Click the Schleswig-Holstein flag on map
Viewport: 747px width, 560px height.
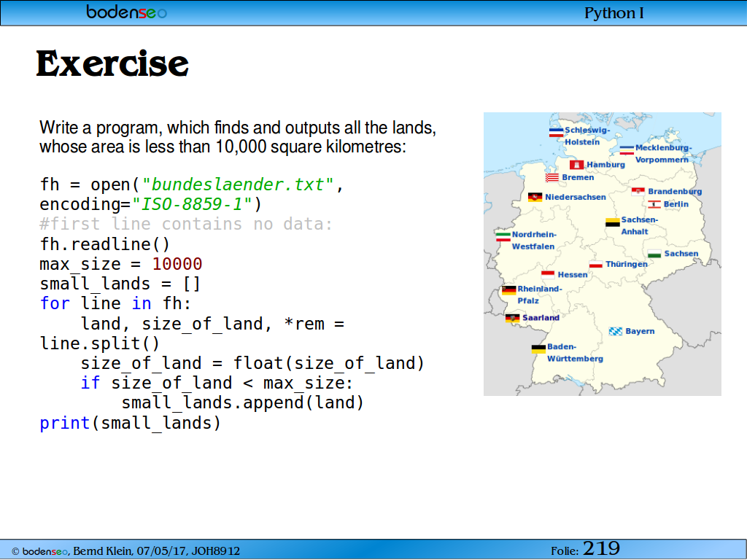click(x=556, y=133)
